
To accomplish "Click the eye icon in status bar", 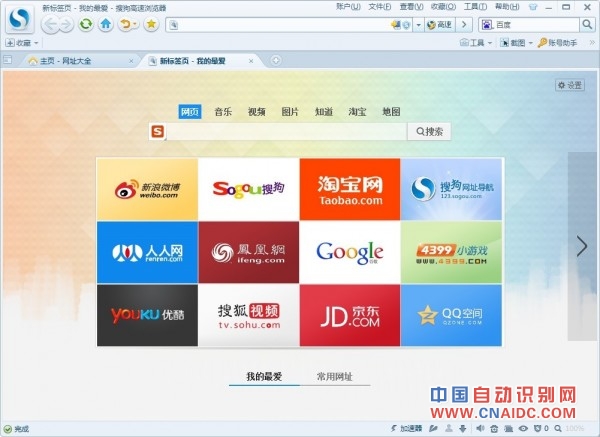I will pyautogui.click(x=523, y=428).
